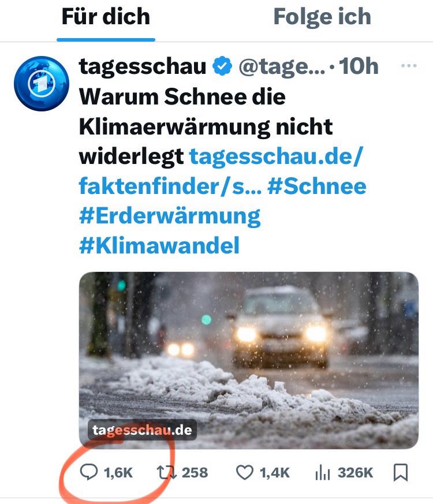This screenshot has width=433, height=504.
Task: View analytics via the bar chart icon
Action: click(x=323, y=473)
